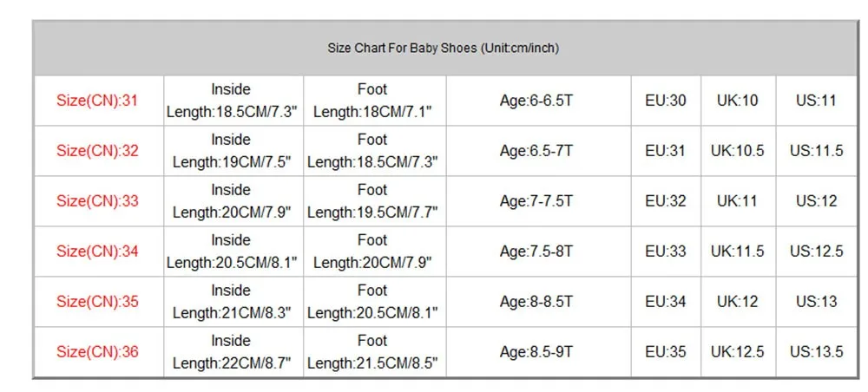The width and height of the screenshot is (868, 392).
Task: Click Inside Length 22CM/8.7" cell
Action: [233, 352]
